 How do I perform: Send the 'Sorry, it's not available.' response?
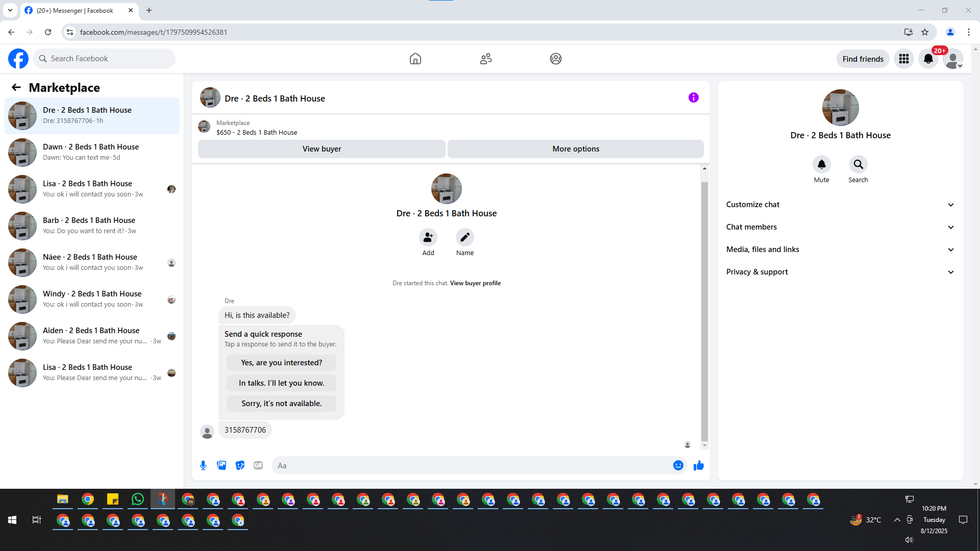[281, 404]
